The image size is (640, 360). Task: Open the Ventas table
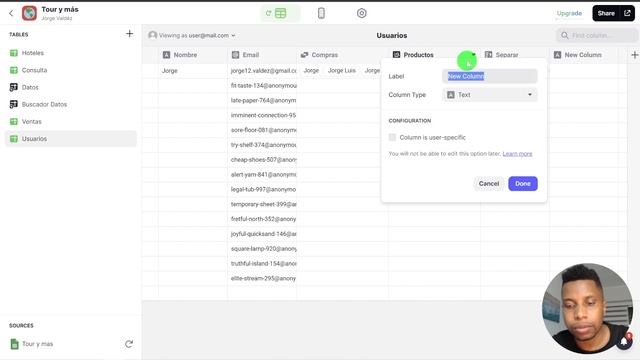(x=71, y=122)
